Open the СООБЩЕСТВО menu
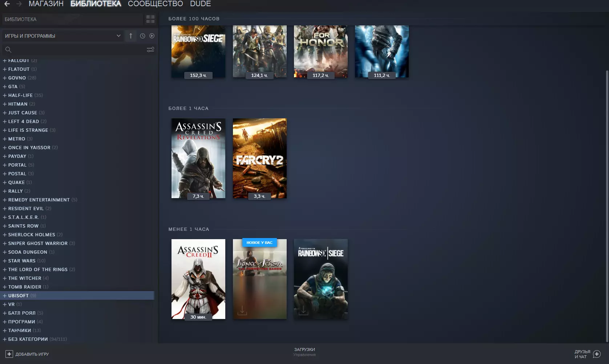609x364 pixels. 156,4
